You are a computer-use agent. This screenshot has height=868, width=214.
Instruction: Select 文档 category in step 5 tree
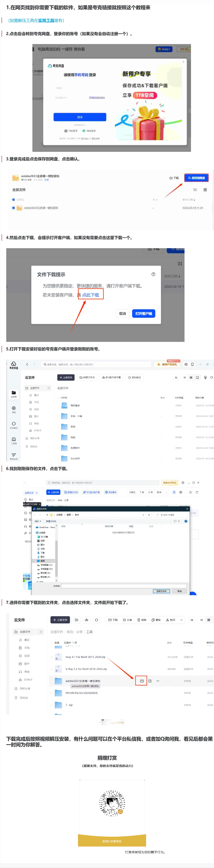34,402
